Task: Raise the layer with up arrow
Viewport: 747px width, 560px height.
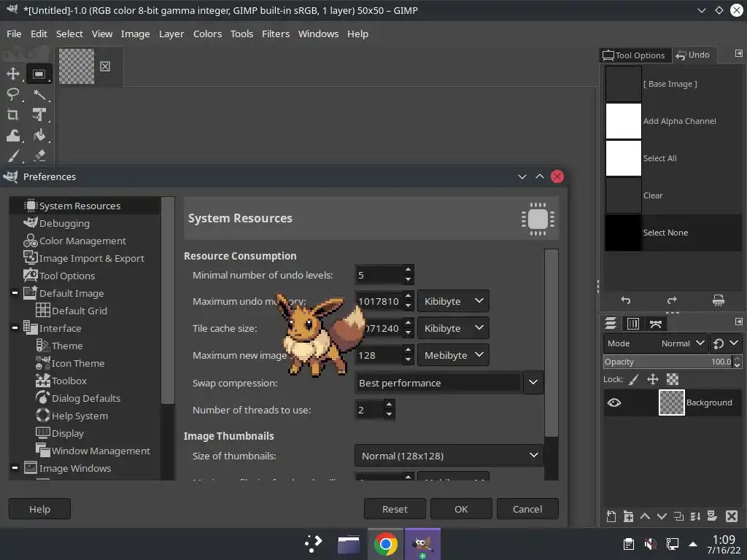Action: coord(645,516)
